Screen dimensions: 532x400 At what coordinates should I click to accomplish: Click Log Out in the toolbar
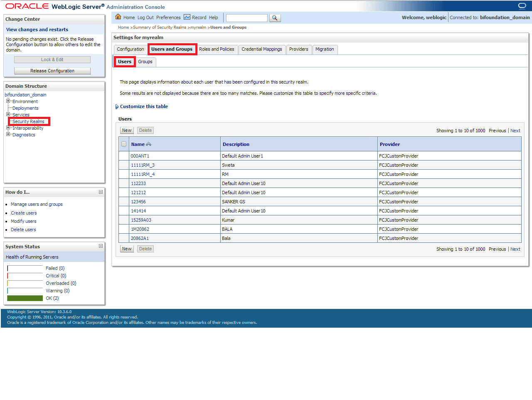tap(145, 17)
